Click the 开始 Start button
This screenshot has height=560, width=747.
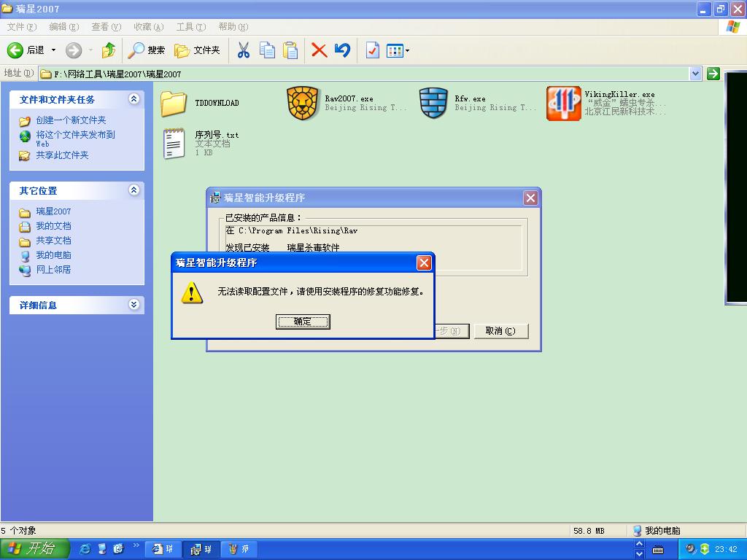(35, 548)
